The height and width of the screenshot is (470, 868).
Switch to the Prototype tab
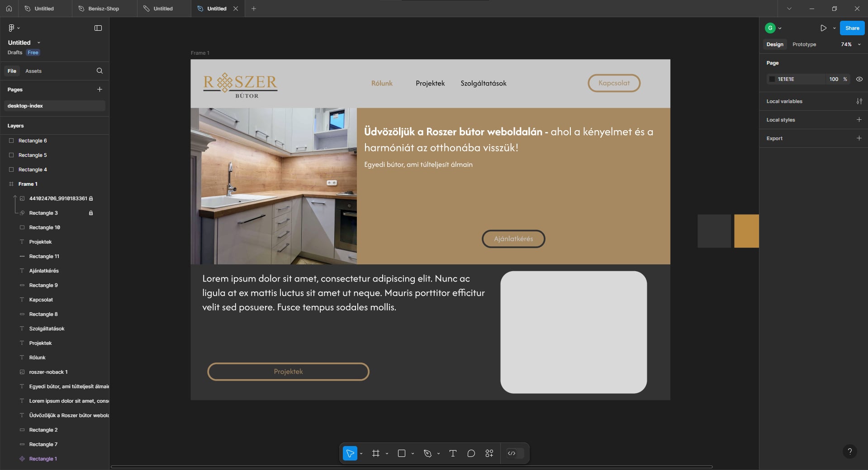[804, 44]
